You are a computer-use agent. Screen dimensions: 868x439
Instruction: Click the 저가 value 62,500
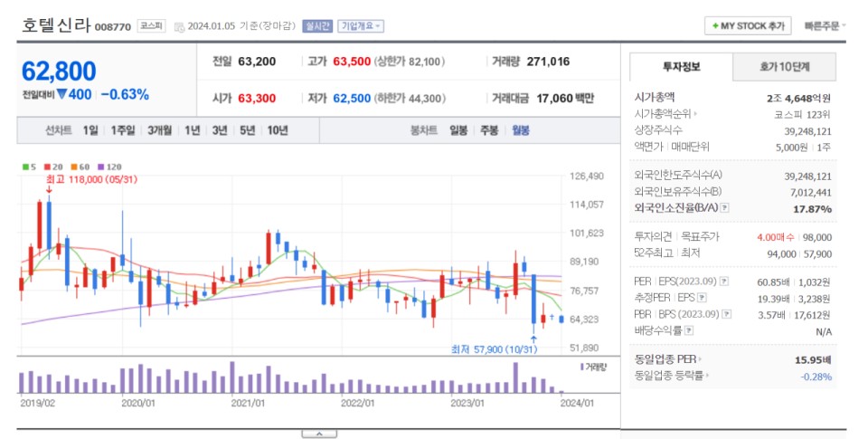(x=352, y=98)
